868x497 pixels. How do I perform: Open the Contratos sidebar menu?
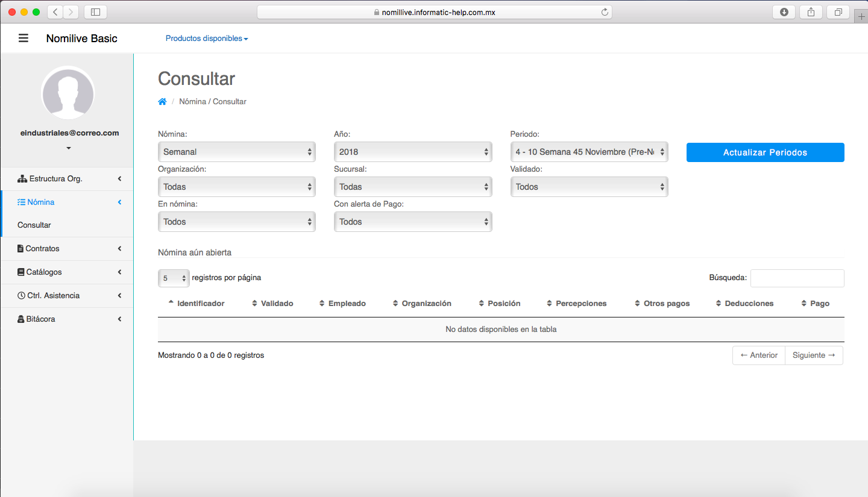pos(66,249)
